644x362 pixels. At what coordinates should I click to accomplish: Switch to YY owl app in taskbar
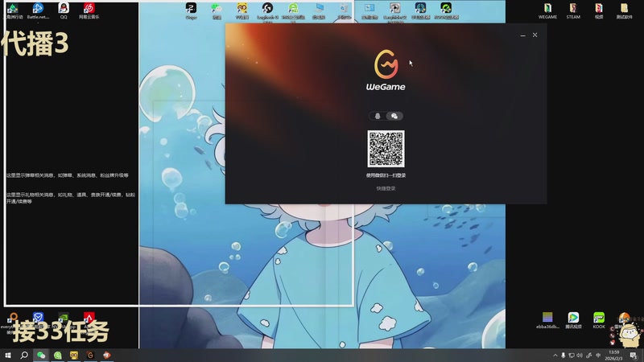pyautogui.click(x=74, y=355)
